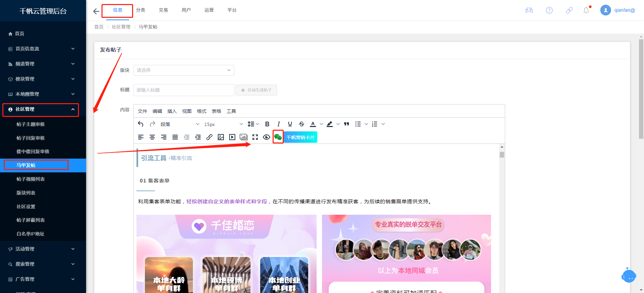Align text right
This screenshot has height=293, width=644.
coord(164,137)
